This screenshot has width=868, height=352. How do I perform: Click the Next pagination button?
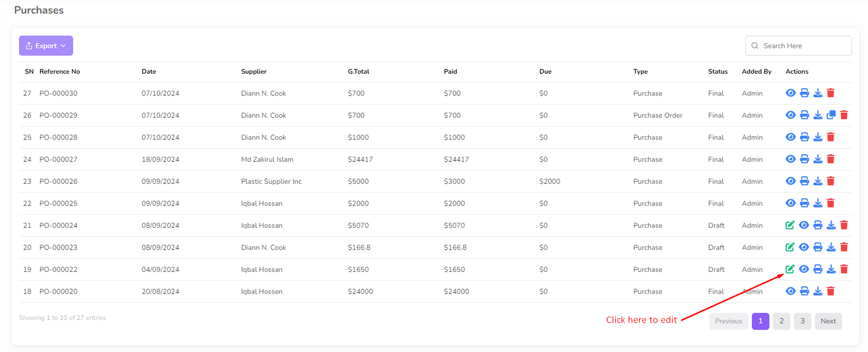[828, 321]
